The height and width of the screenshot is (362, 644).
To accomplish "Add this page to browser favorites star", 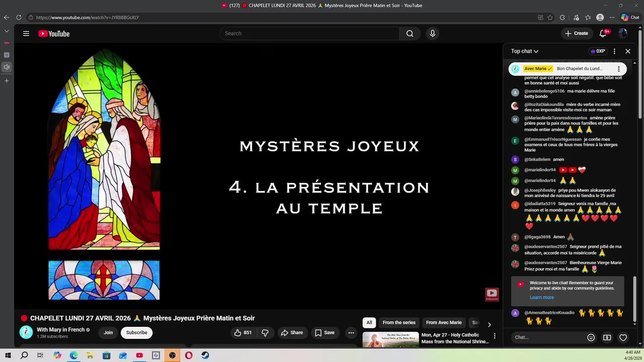I will coord(550,18).
